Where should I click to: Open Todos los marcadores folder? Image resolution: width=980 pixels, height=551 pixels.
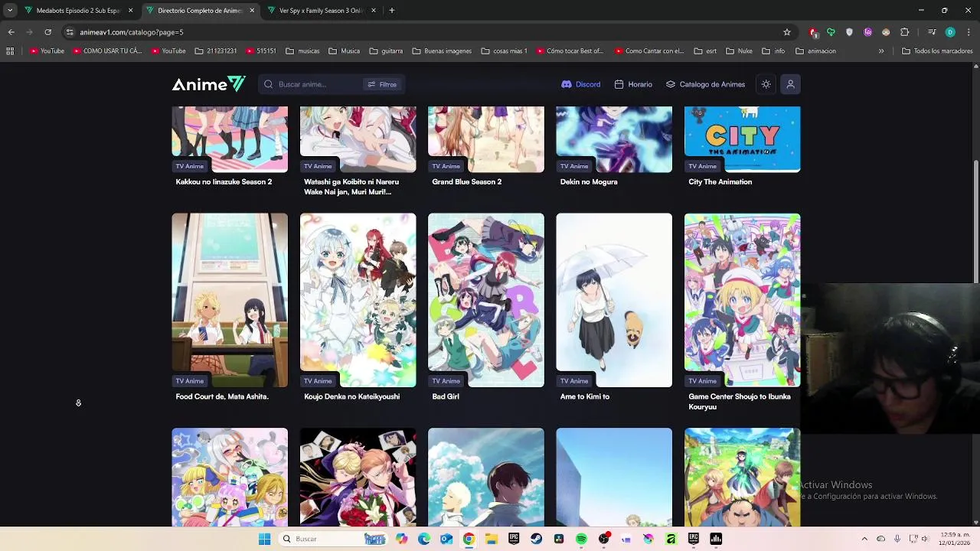937,51
